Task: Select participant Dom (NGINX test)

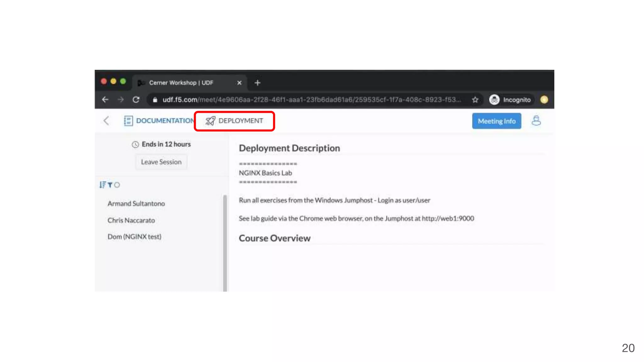Action: [134, 237]
